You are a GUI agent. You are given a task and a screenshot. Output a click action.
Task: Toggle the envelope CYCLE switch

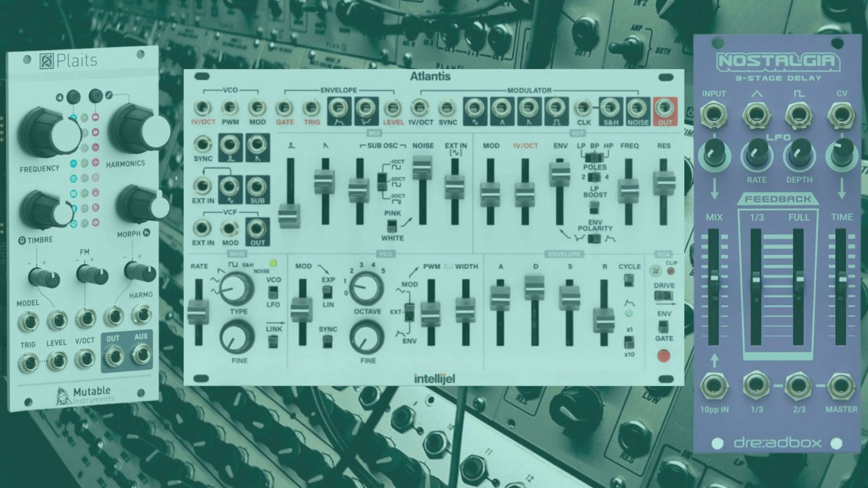(x=629, y=280)
